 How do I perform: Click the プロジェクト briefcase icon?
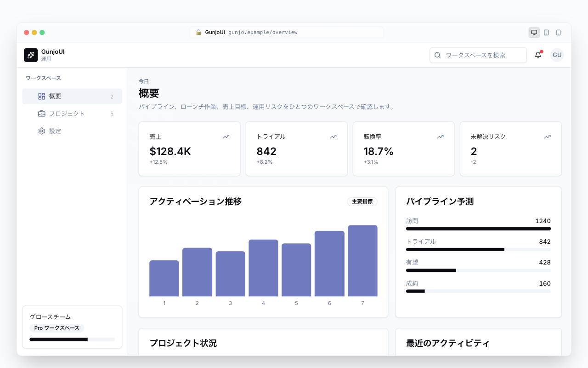coord(41,114)
